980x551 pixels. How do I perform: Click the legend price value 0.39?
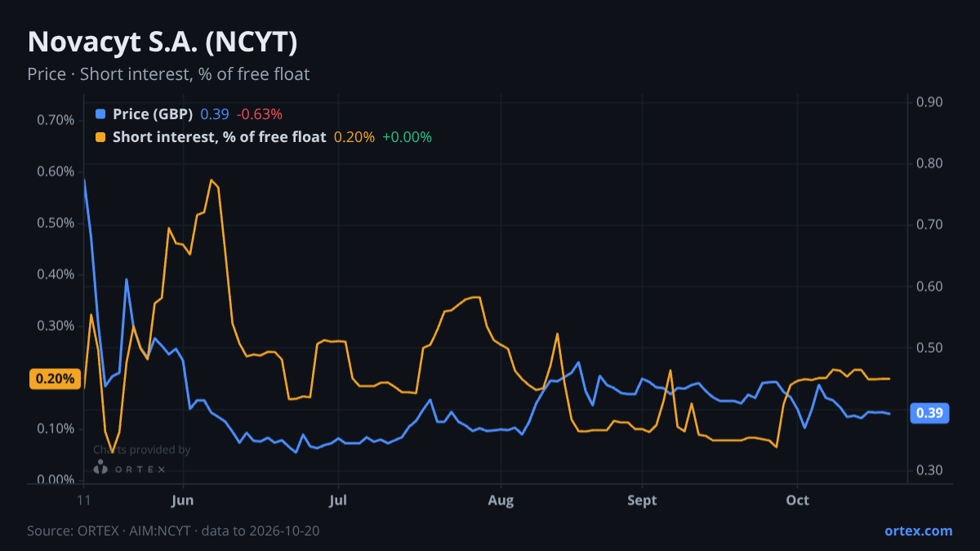(x=215, y=114)
